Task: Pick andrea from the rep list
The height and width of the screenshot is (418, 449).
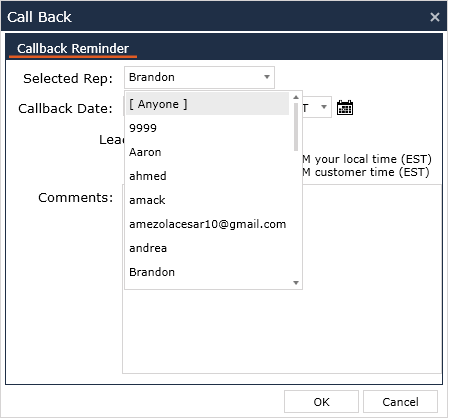Action: 207,248
